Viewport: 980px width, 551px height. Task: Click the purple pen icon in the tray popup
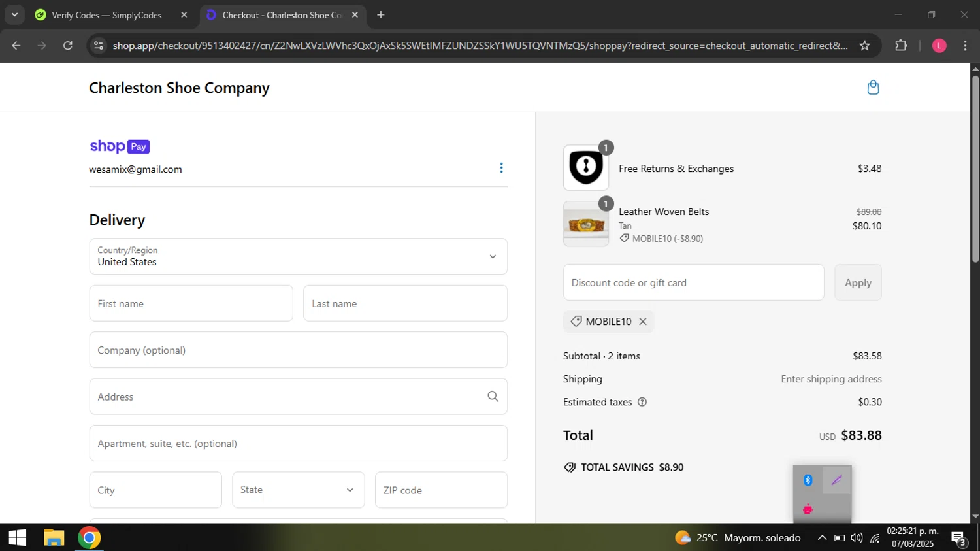point(837,480)
